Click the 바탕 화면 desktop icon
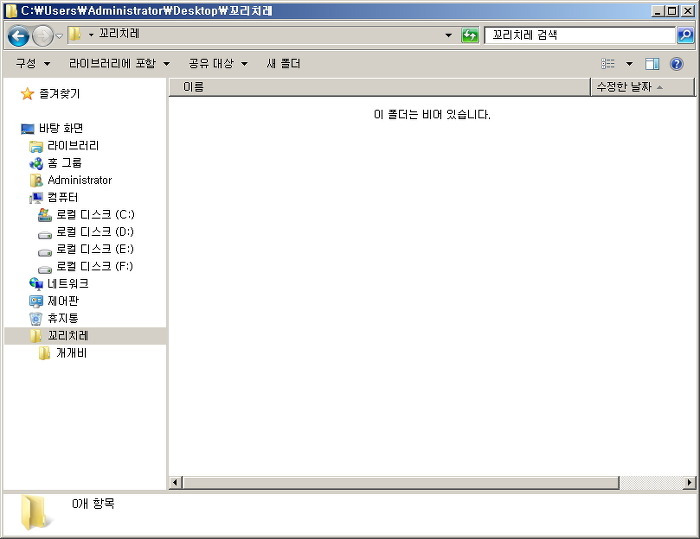The image size is (700, 539). click(28, 129)
